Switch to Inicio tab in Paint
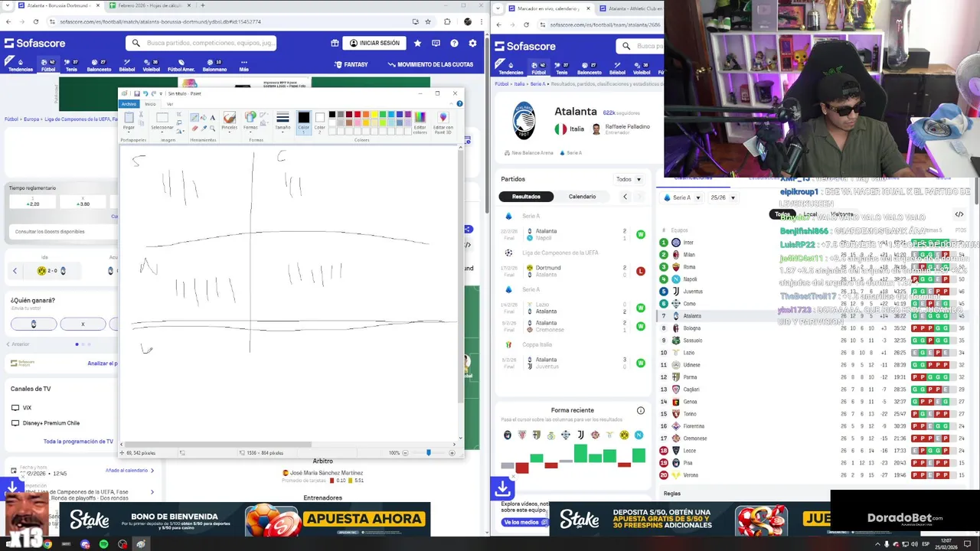 150,104
